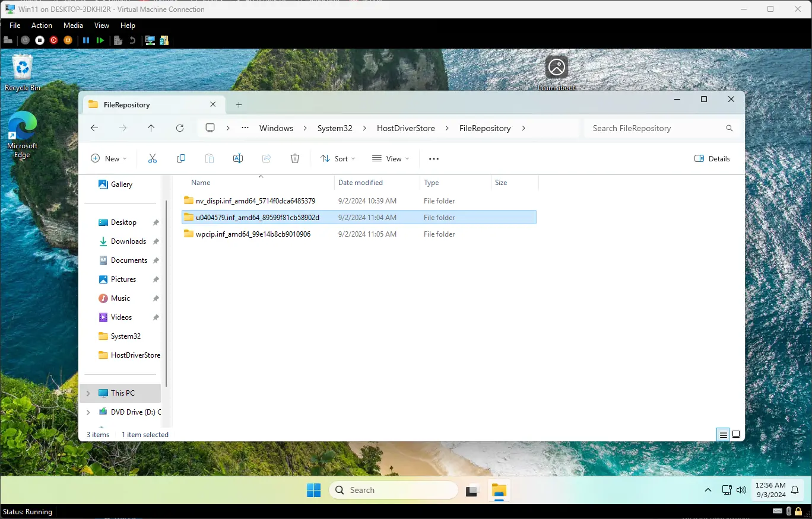812x519 pixels.
Task: Add a new Explorer tab with plus
Action: click(239, 104)
